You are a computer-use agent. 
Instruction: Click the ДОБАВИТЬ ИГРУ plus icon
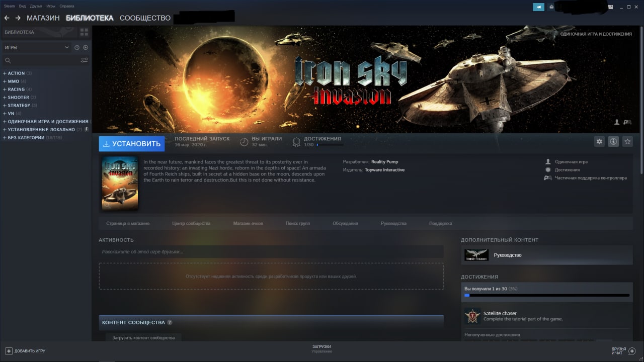point(9,351)
